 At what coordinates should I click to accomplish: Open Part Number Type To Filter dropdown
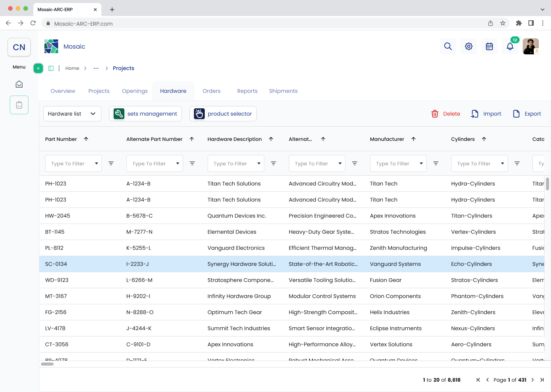[73, 163]
